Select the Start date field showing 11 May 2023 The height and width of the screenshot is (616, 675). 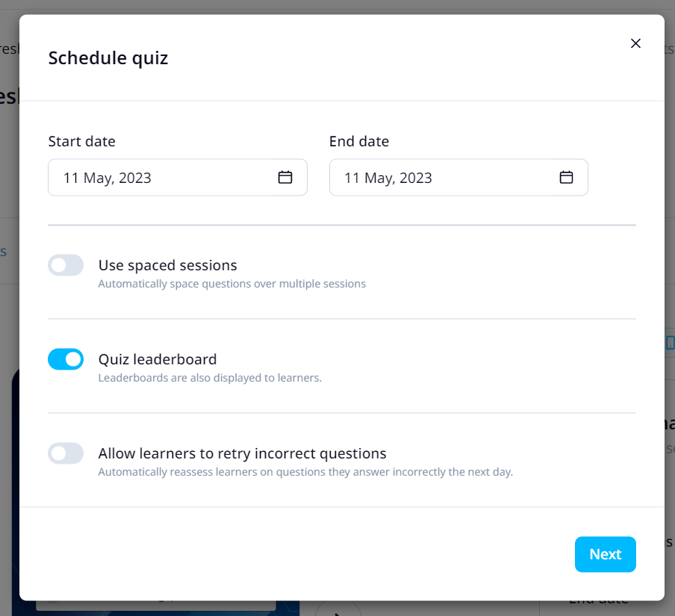click(149, 177)
